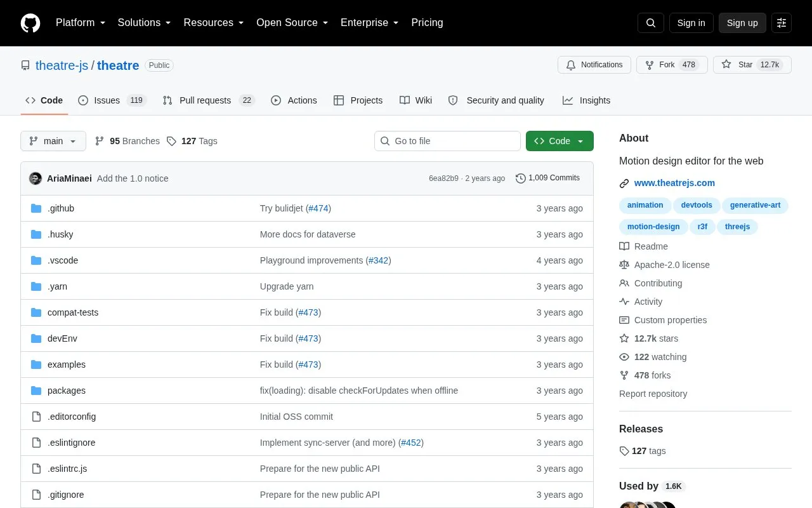Select the generative-art topic tag
The image size is (812, 508).
pyautogui.click(x=755, y=205)
